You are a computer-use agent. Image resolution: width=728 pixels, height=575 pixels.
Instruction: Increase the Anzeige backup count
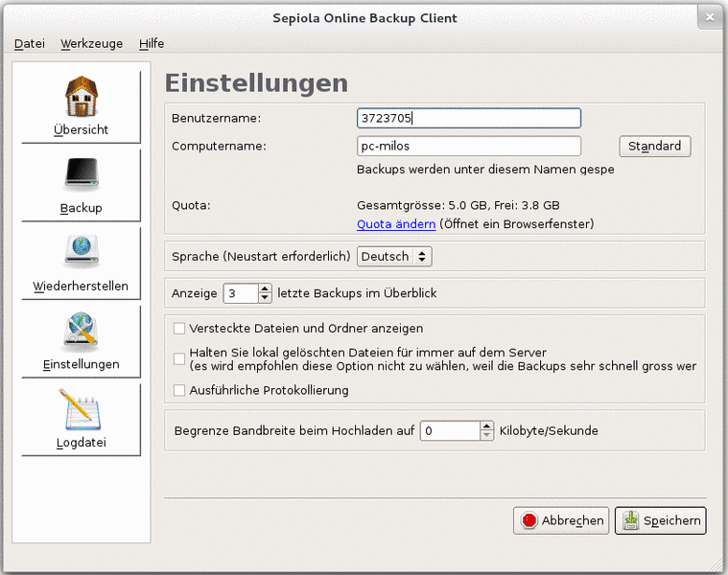point(265,288)
